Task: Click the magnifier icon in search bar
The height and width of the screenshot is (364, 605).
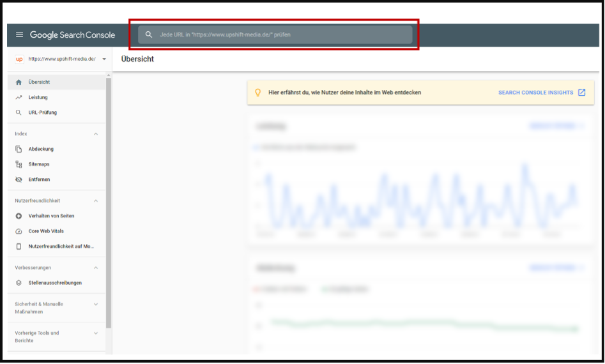Action: click(149, 35)
